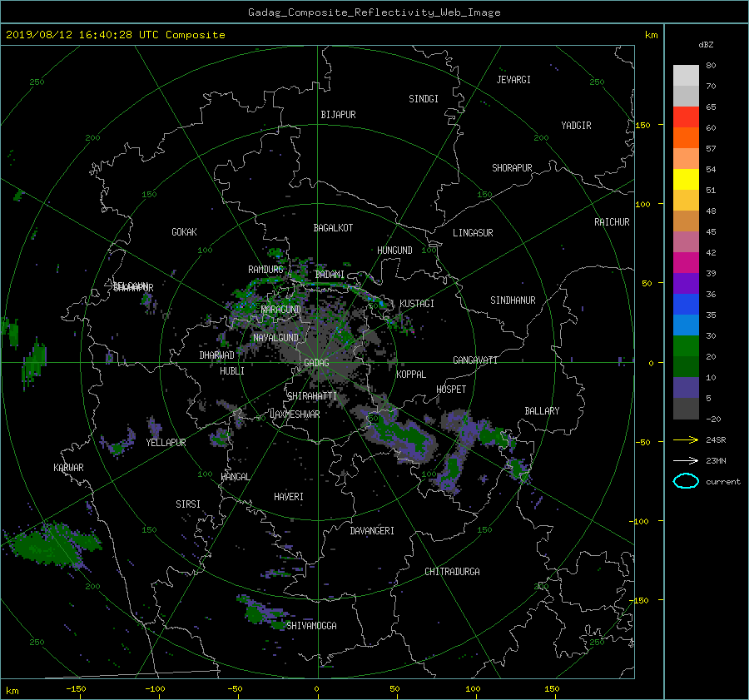Click the NARAGUND city label
Screen dimensions: 749x700
click(281, 310)
